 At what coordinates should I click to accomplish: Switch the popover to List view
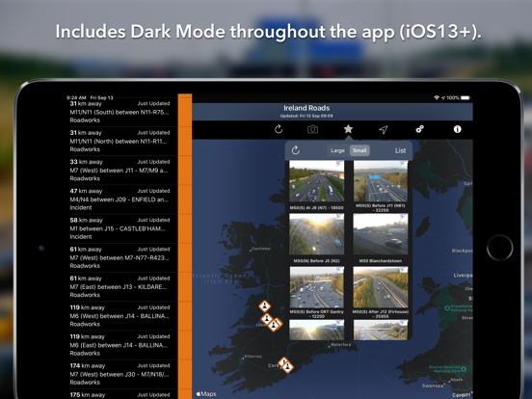(400, 150)
